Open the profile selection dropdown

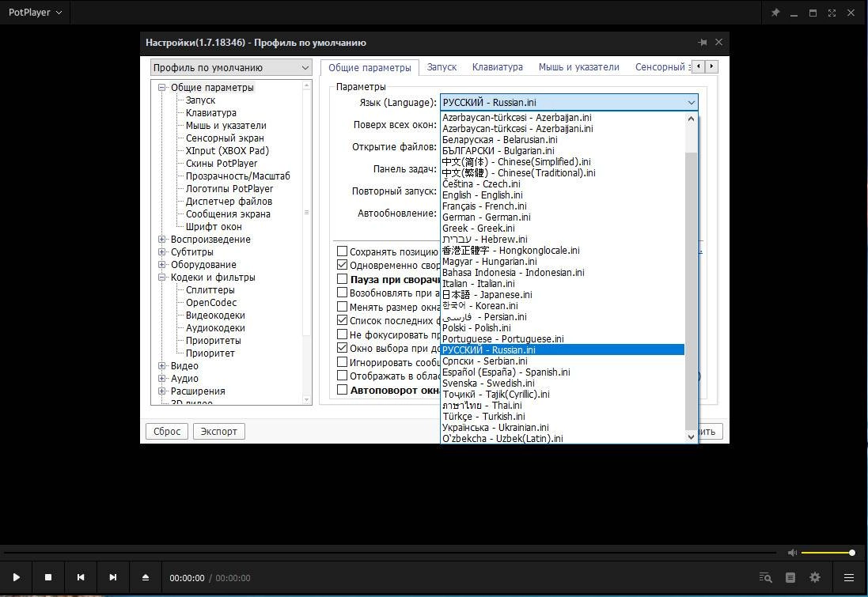point(231,67)
